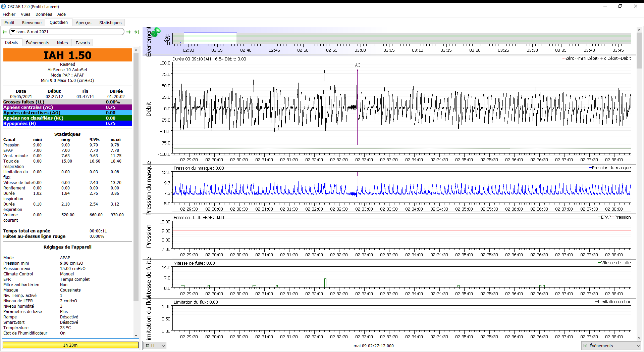Switch to the Statistiques tab
The height and width of the screenshot is (352, 644).
[110, 23]
